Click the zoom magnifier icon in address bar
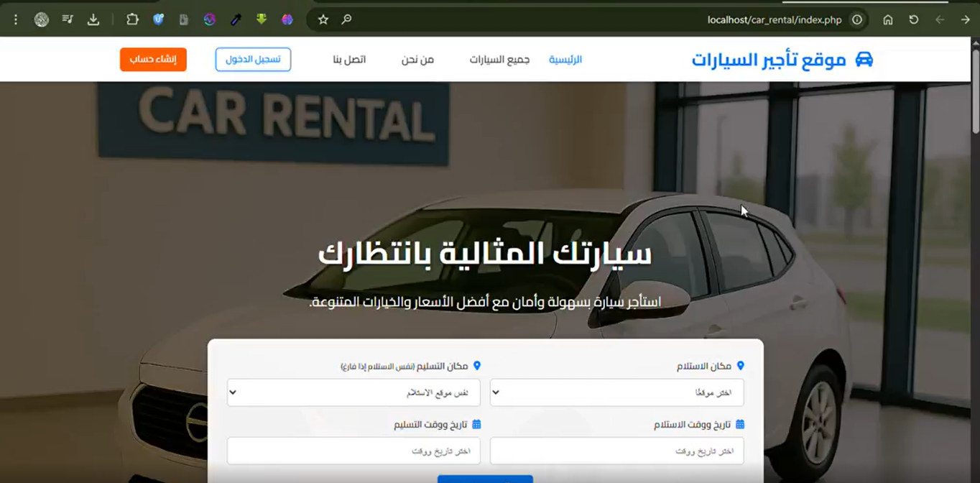 pyautogui.click(x=346, y=19)
